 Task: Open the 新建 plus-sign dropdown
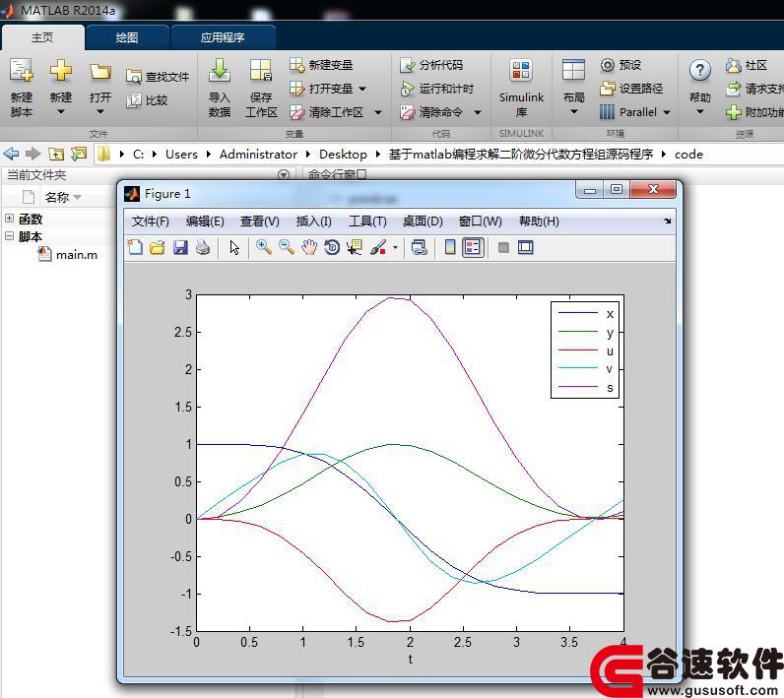point(60,88)
